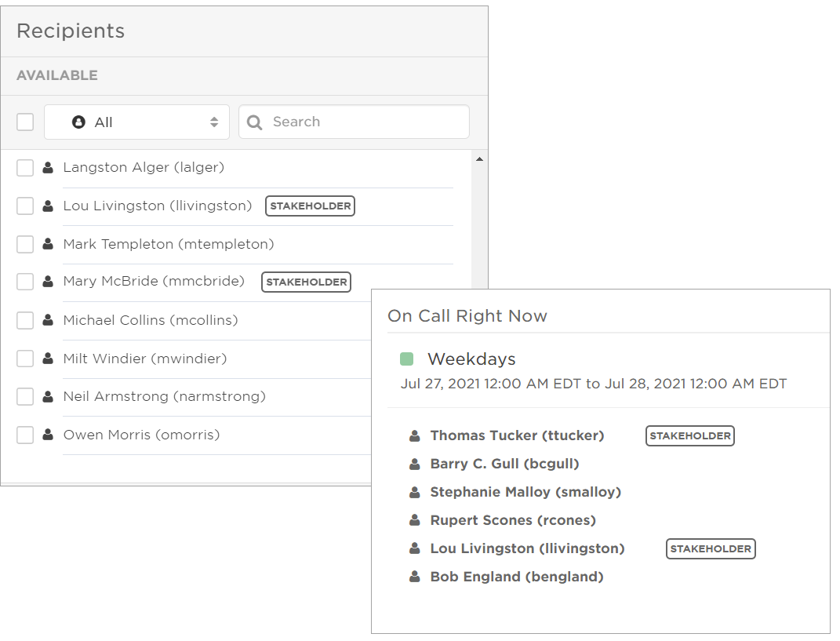The image size is (840, 641).
Task: Click the green Weekdays shift color swatch
Action: 406,359
